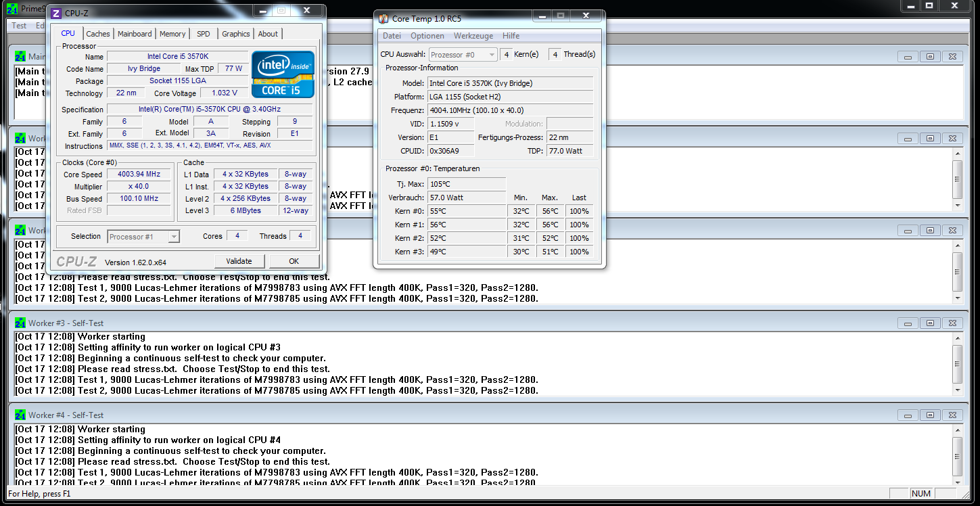Click the Tj. Max value 105°C
Viewport: 980px width, 506px height.
(467, 184)
